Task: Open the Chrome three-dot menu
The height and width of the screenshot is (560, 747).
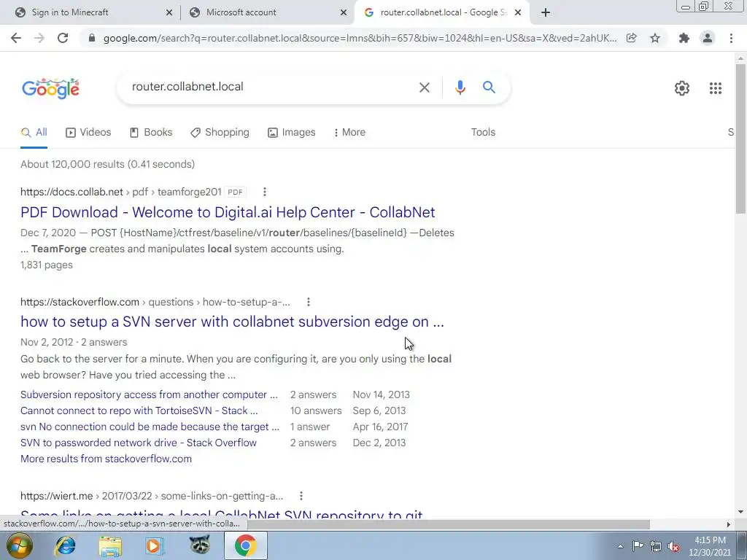Action: [x=731, y=38]
